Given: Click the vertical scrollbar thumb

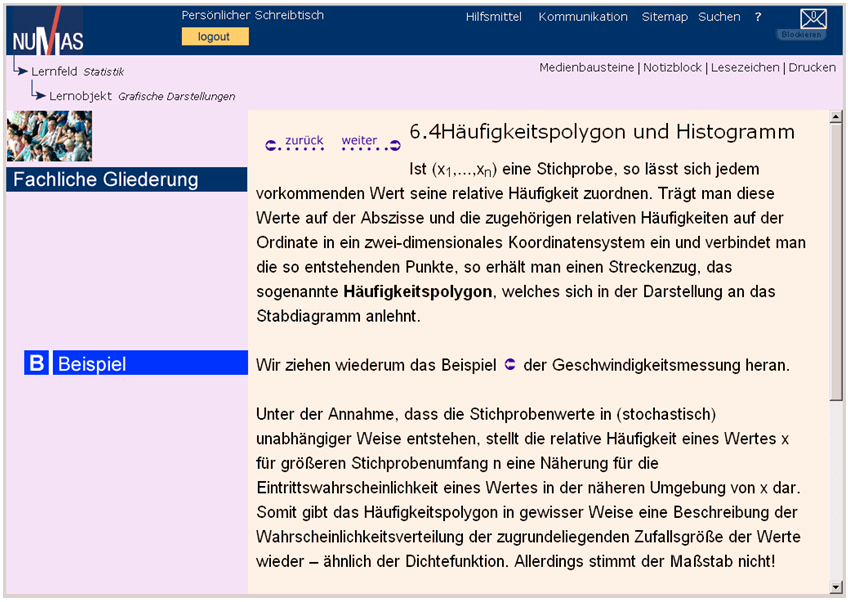Looking at the screenshot, I should 836,261.
